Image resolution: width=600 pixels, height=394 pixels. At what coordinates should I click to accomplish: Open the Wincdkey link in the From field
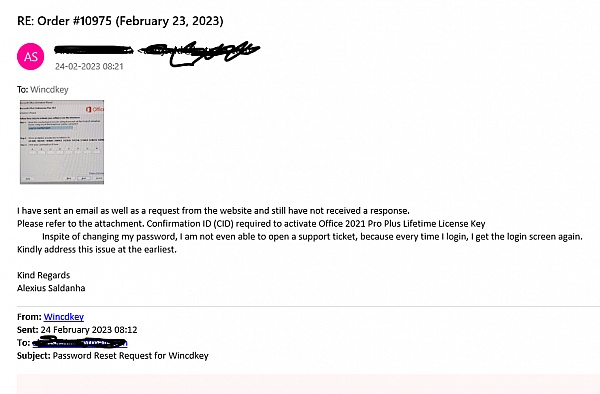(x=64, y=317)
